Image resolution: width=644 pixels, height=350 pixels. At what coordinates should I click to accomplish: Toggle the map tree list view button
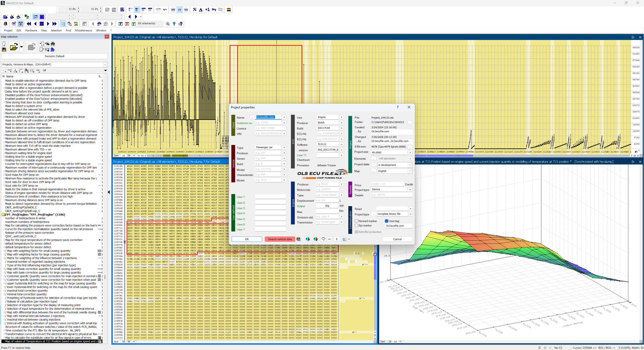point(63,24)
